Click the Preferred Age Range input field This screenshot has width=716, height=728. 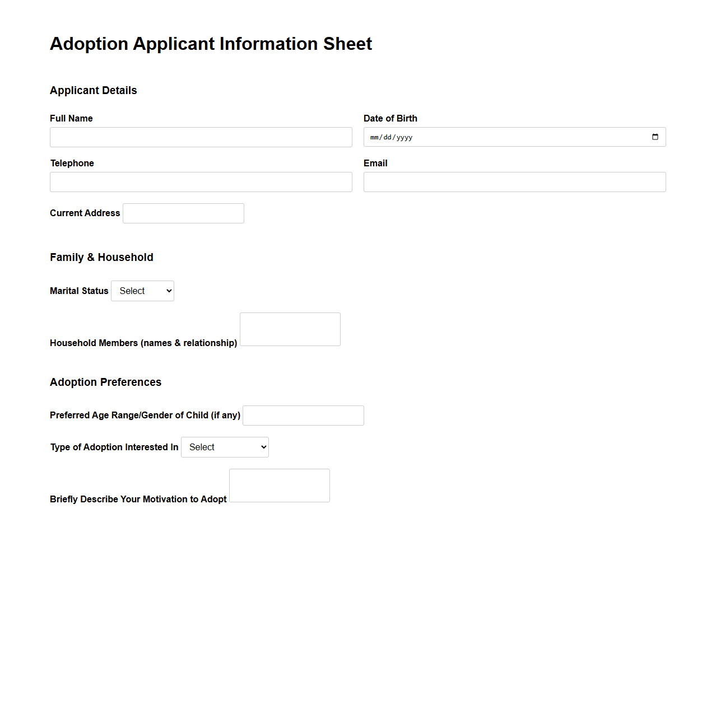point(303,415)
